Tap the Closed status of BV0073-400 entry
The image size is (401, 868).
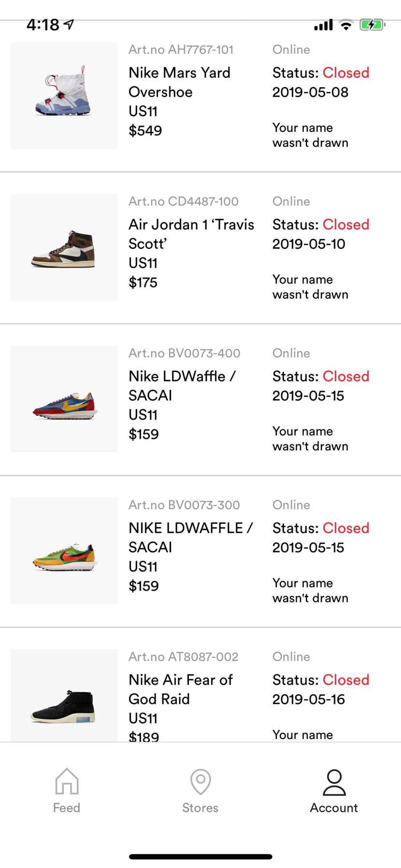346,376
